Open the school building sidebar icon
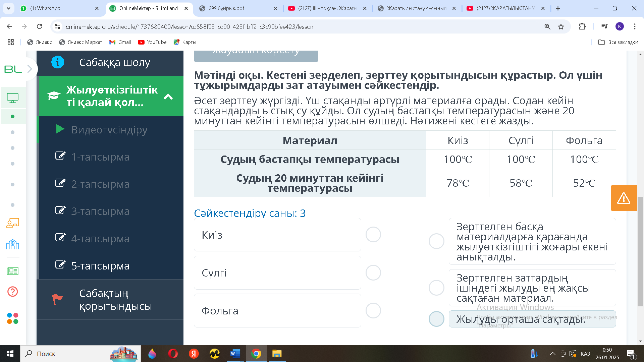Viewport: 644px width, 362px height. click(x=13, y=244)
